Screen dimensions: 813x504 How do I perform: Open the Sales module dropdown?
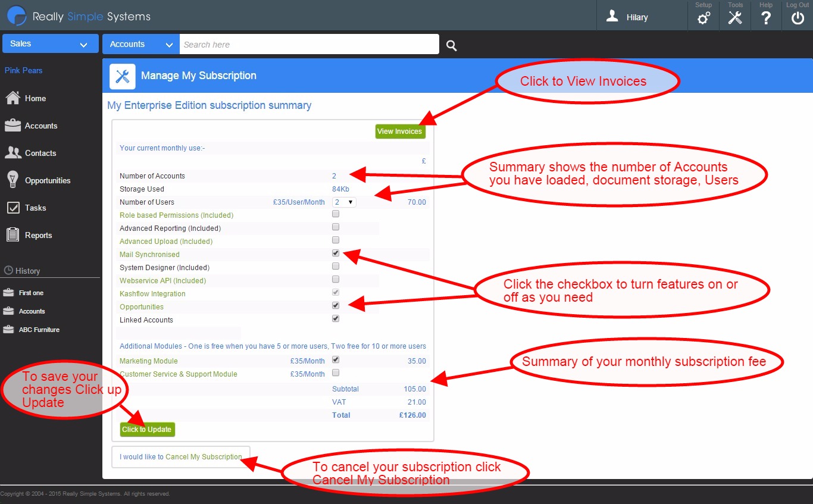(51, 43)
